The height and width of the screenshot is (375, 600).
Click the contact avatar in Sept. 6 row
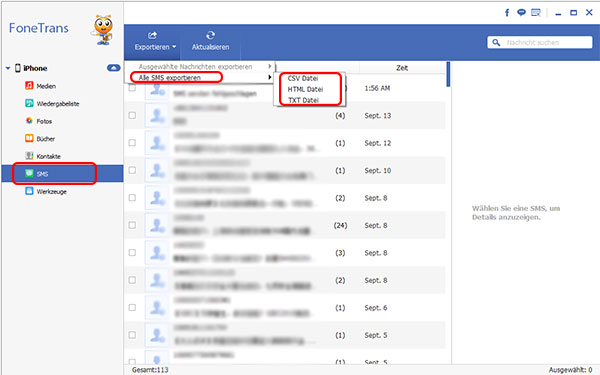157,308
